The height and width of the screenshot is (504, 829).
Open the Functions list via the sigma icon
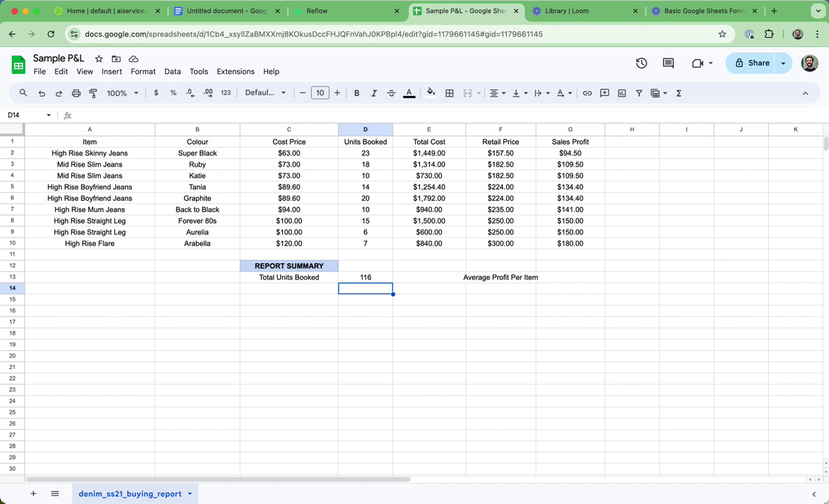[678, 92]
